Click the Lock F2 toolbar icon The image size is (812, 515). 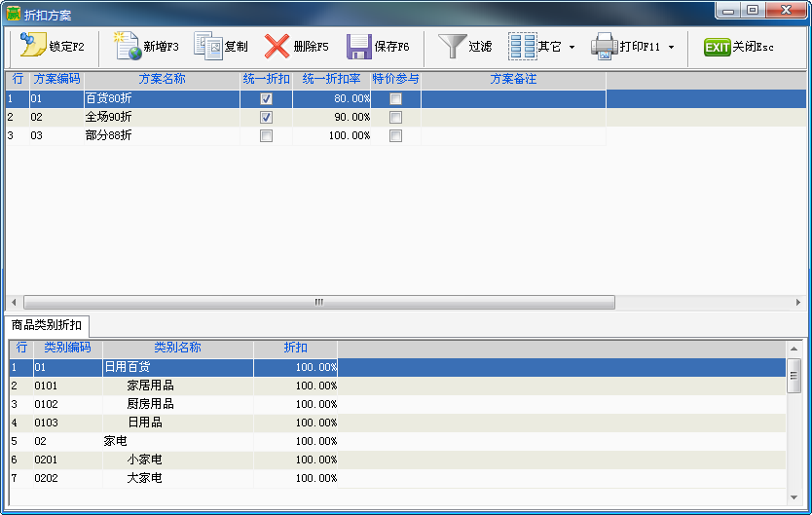pos(33,46)
